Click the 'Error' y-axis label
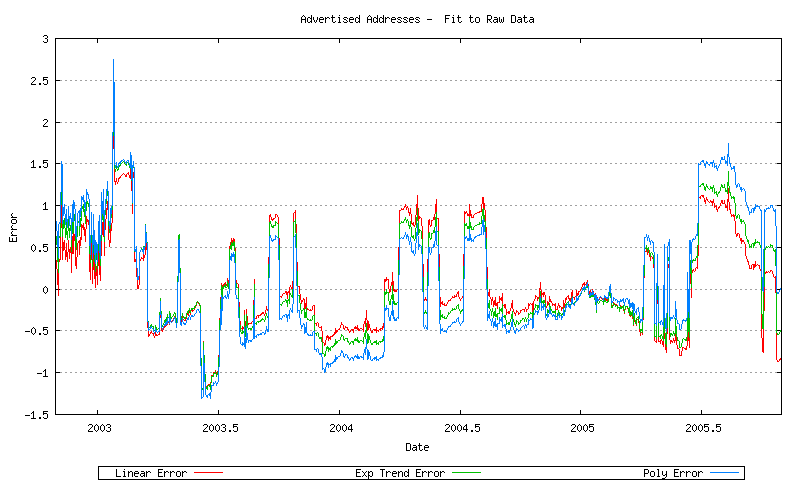Screen dimensions: 800x480 coord(13,227)
